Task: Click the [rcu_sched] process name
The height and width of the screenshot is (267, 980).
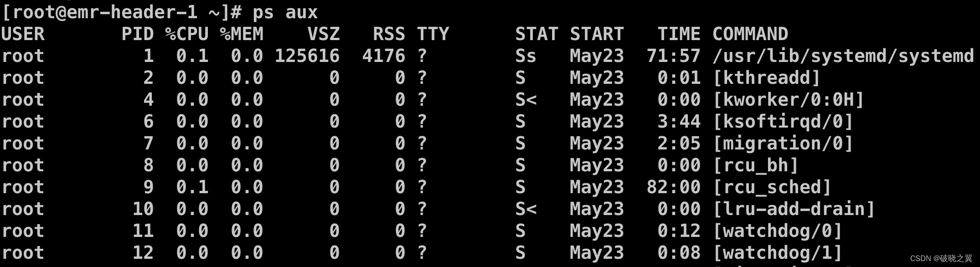Action: [x=772, y=187]
